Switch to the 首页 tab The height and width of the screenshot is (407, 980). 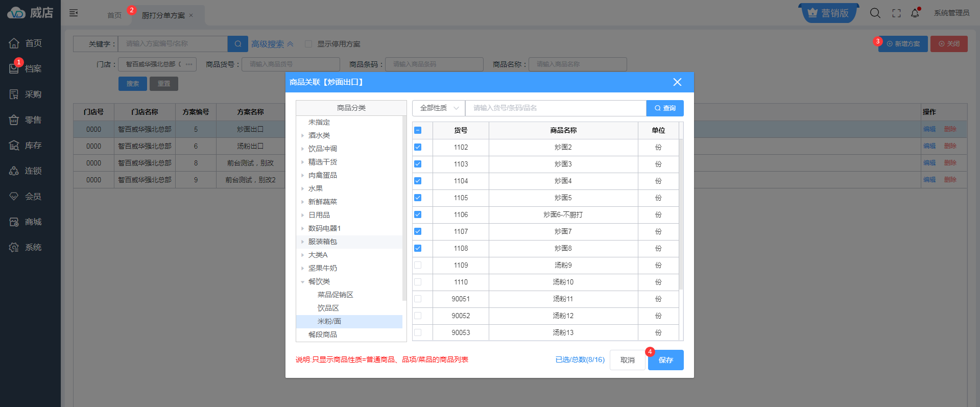coord(114,15)
